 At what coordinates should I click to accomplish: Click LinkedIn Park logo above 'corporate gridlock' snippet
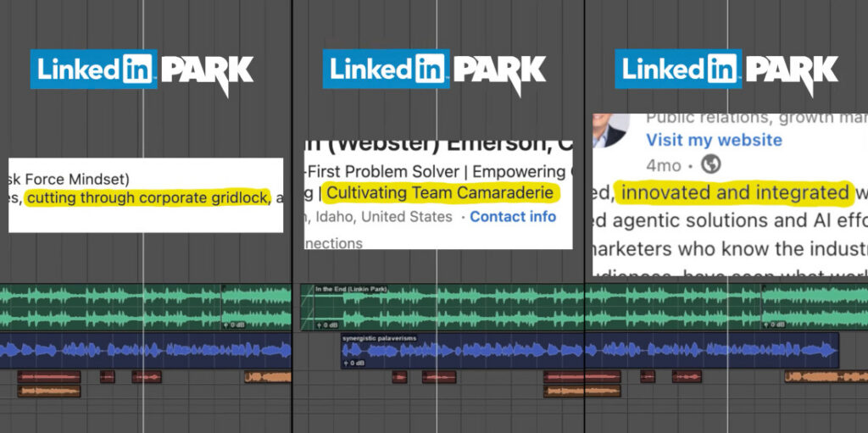142,72
